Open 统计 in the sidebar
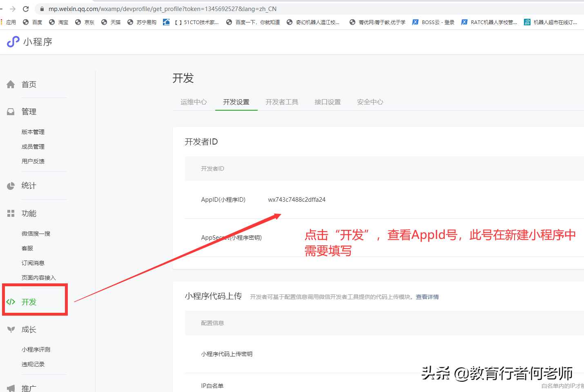584x392 pixels. click(x=29, y=186)
